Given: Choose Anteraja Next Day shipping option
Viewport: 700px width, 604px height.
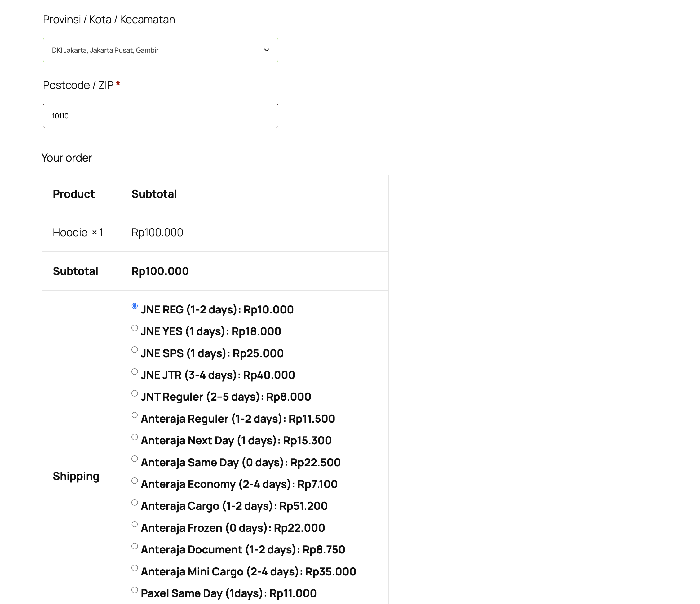Looking at the screenshot, I should [x=135, y=437].
